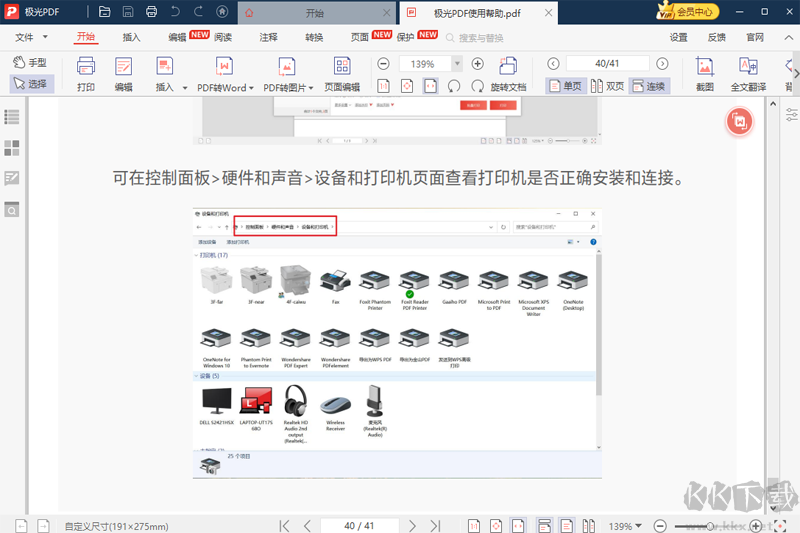Go to previous page using ribbon arrow
The image size is (800, 533).
(x=553, y=64)
